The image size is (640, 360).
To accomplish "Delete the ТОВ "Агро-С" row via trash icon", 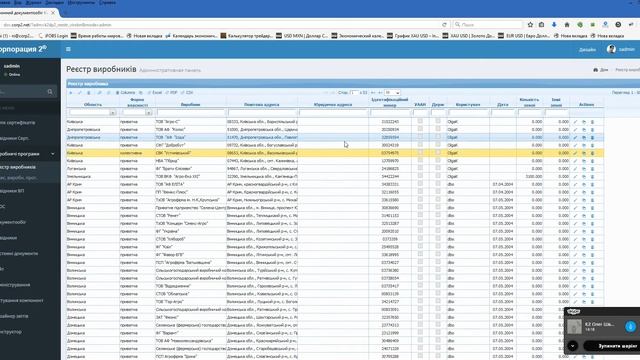I will [593, 122].
